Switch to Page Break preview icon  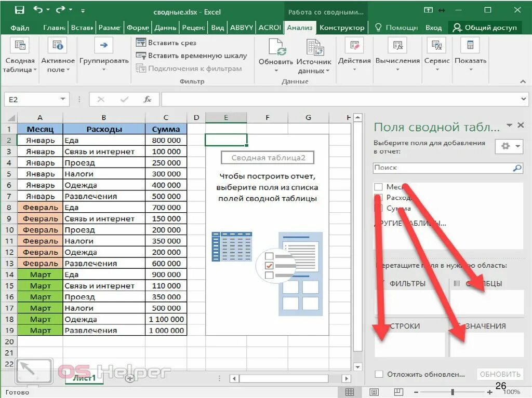tap(398, 392)
